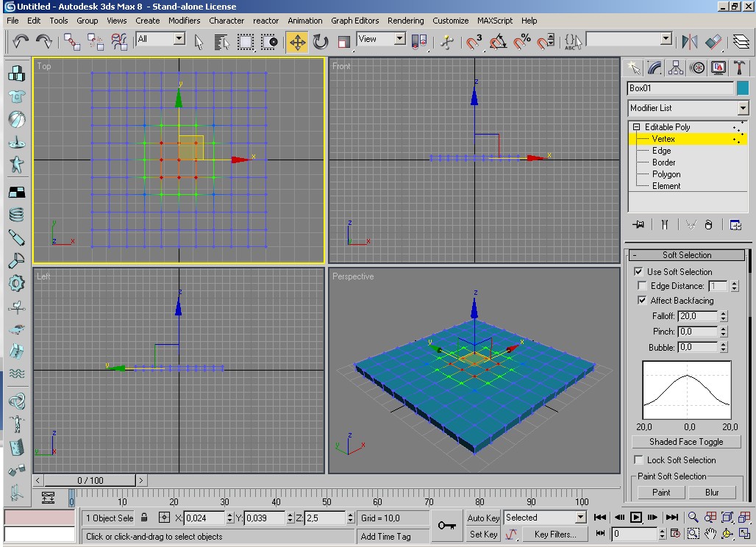Click the Zoom magnifier viewport icon

[693, 517]
